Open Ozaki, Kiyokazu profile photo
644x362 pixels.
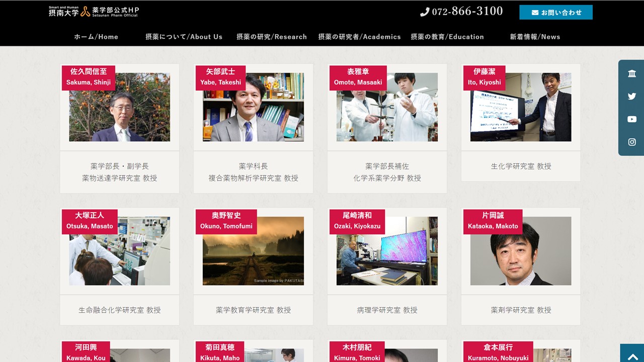point(387,251)
